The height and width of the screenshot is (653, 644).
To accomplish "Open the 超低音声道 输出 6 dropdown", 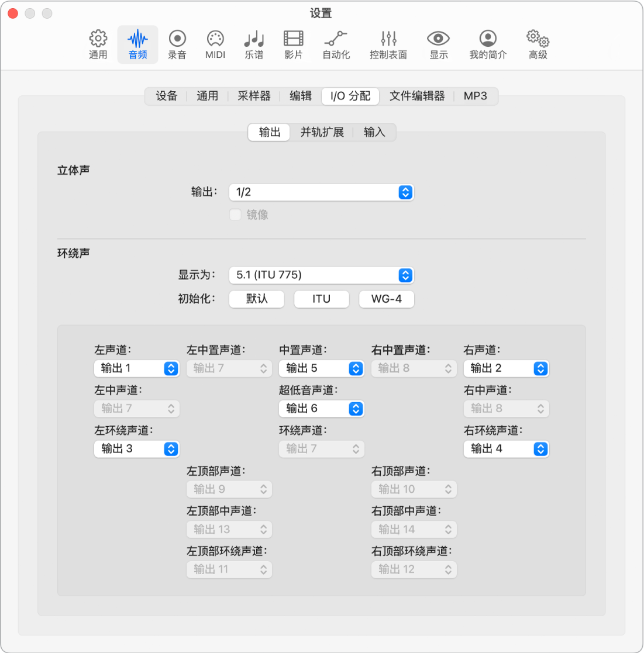I will tap(321, 409).
